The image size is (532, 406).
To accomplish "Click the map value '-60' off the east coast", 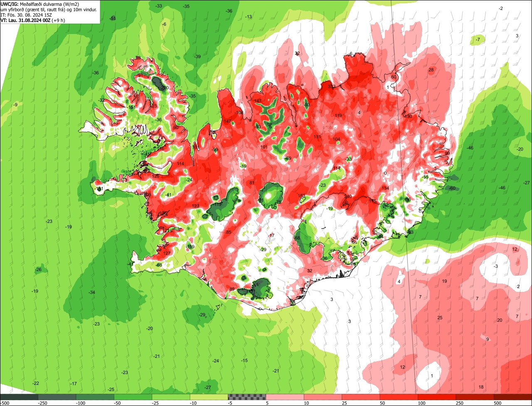I will coord(452,188).
